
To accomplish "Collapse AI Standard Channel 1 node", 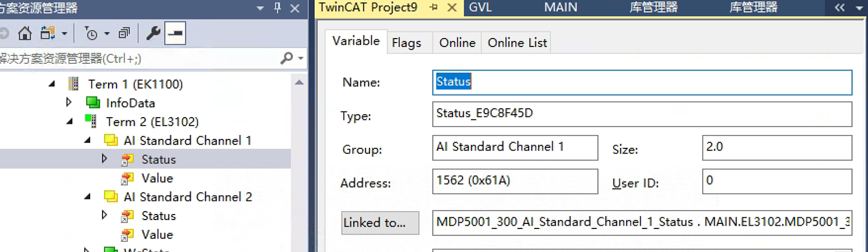I will pyautogui.click(x=88, y=141).
